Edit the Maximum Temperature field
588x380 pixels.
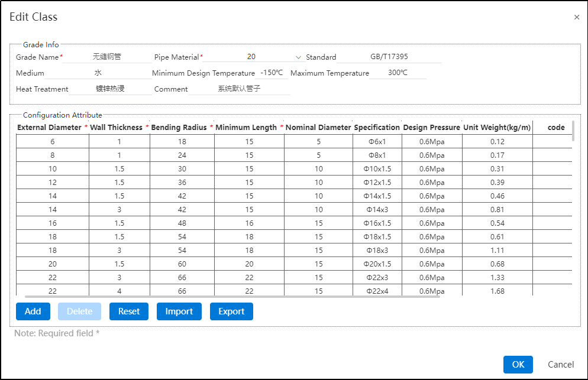tap(398, 73)
